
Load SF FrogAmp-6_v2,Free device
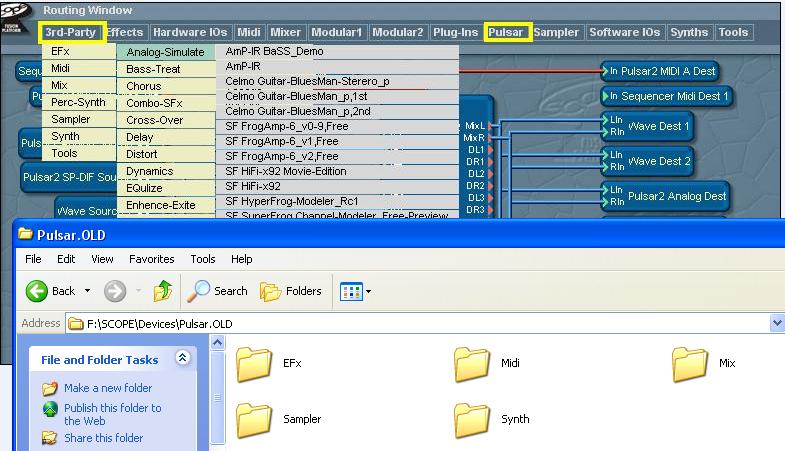coord(337,157)
